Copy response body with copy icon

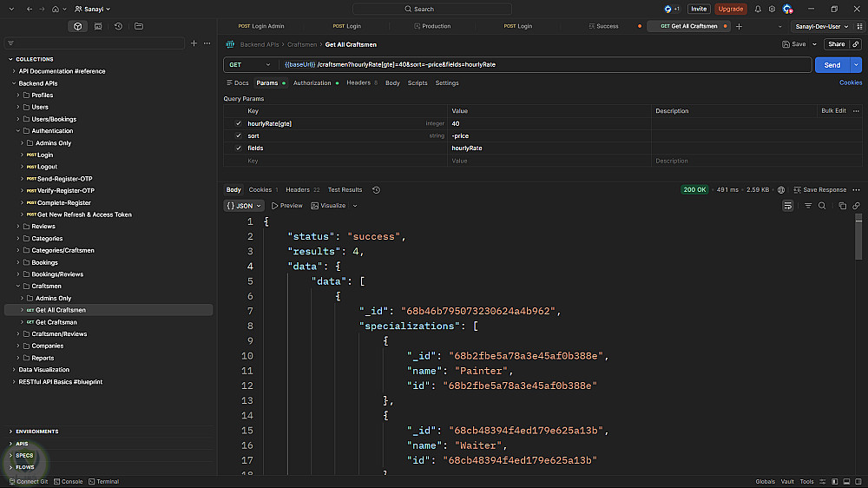(842, 206)
